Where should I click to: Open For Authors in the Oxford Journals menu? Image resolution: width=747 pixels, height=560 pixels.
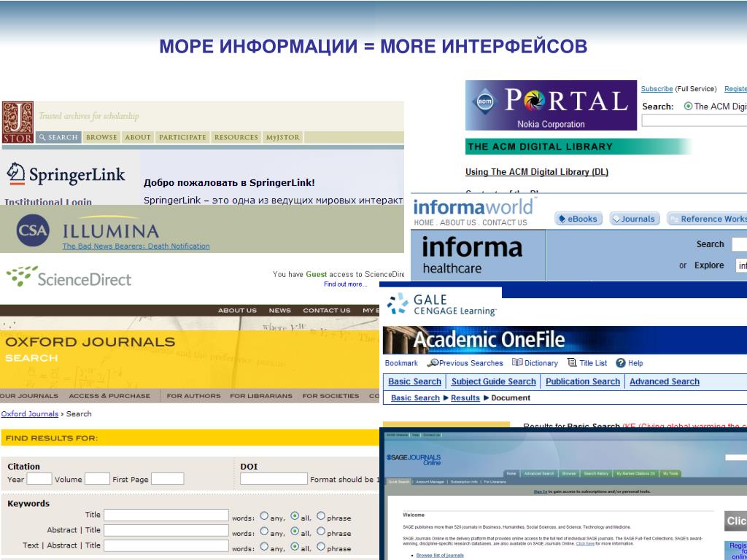click(x=193, y=396)
